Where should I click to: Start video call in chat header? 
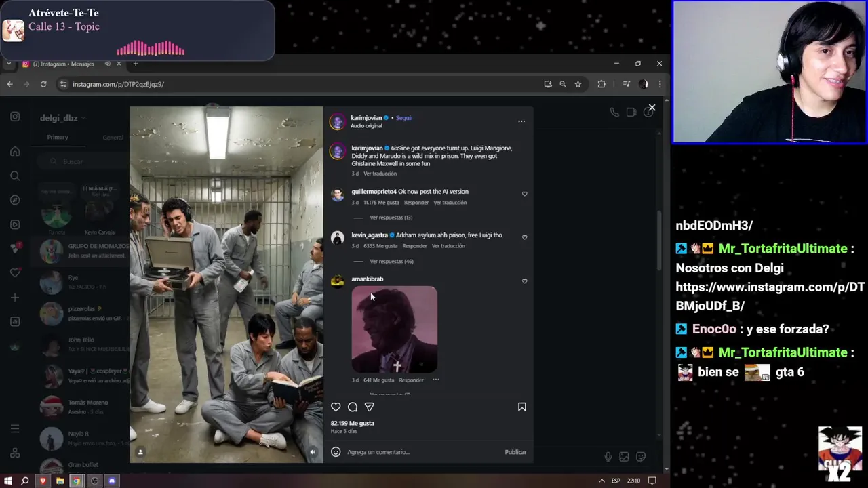[631, 113]
